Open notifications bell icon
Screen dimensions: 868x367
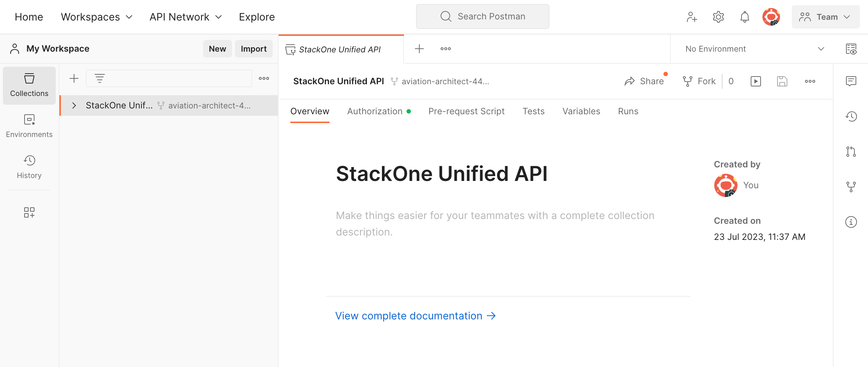click(744, 17)
